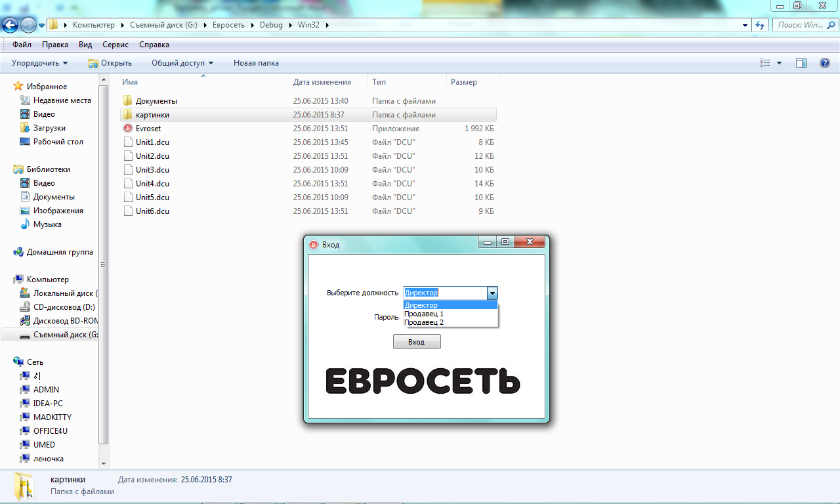Toggle the Выберите должность combo box arrow
This screenshot has height=504, width=840.
point(492,293)
